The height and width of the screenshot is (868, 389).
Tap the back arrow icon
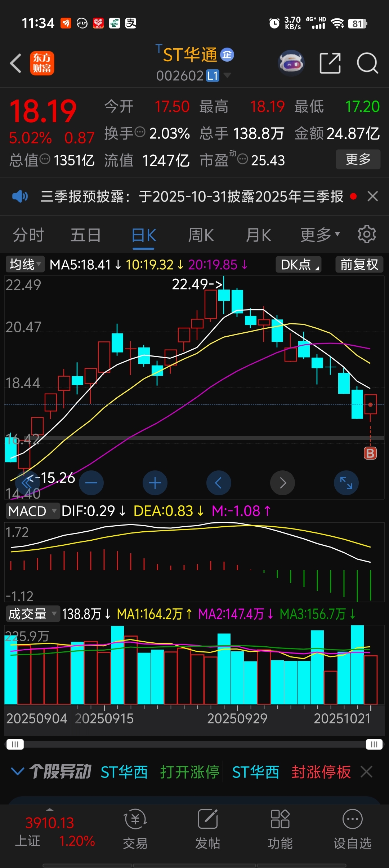pyautogui.click(x=15, y=63)
